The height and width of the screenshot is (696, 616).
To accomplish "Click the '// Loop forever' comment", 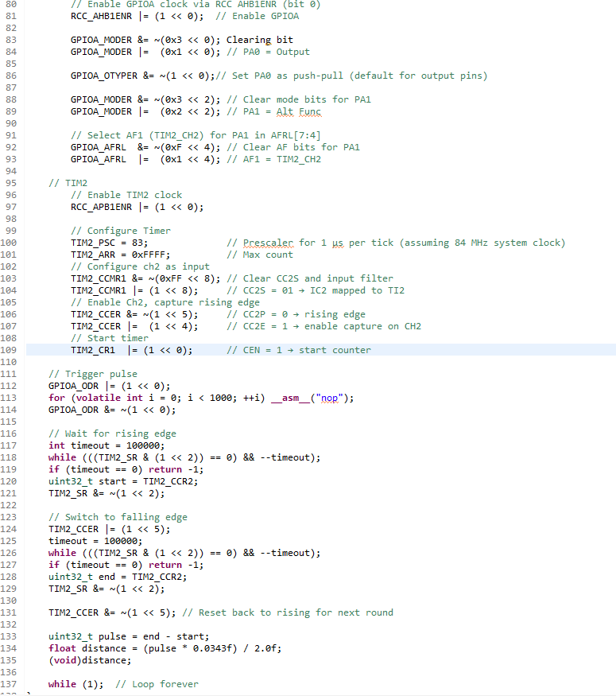I will [157, 684].
